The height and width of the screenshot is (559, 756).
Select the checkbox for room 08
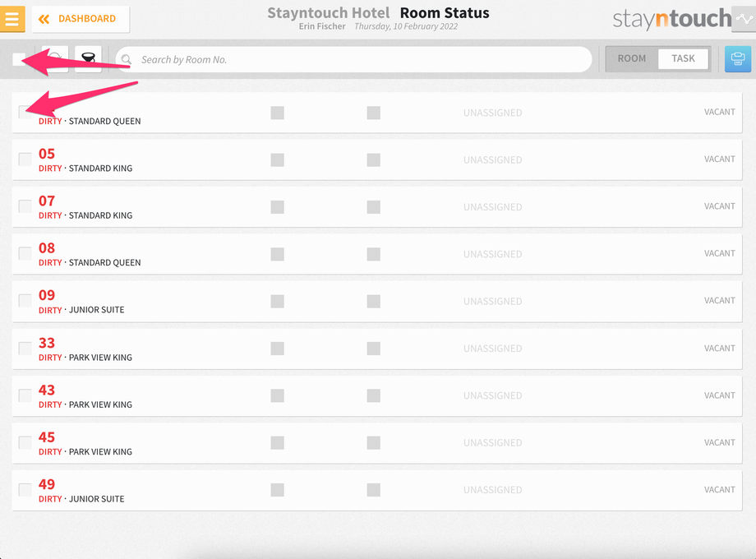click(25, 254)
